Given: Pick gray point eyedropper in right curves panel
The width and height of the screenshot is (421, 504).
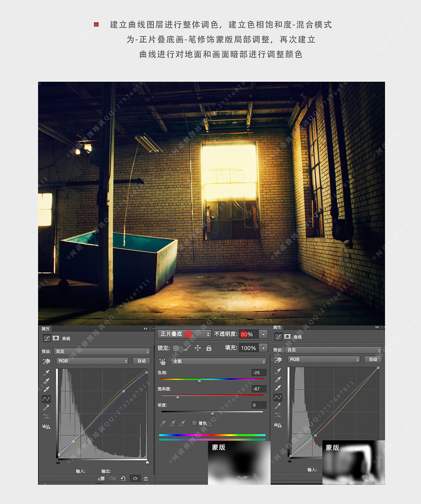Looking at the screenshot, I should [x=278, y=379].
